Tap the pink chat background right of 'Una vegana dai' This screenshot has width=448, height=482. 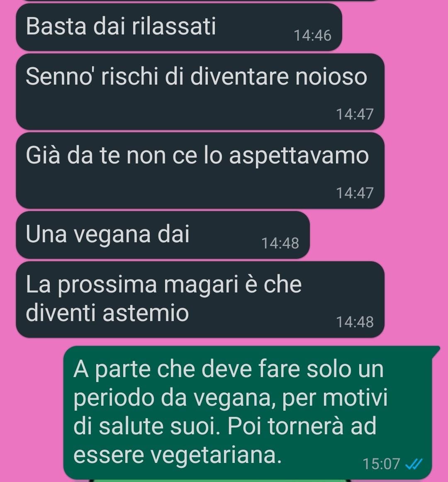378,235
